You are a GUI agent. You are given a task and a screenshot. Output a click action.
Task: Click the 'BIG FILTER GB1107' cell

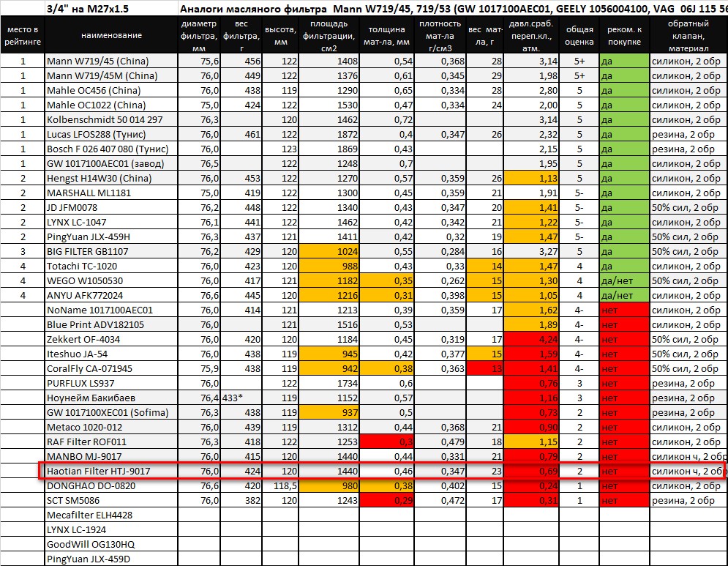pos(111,251)
